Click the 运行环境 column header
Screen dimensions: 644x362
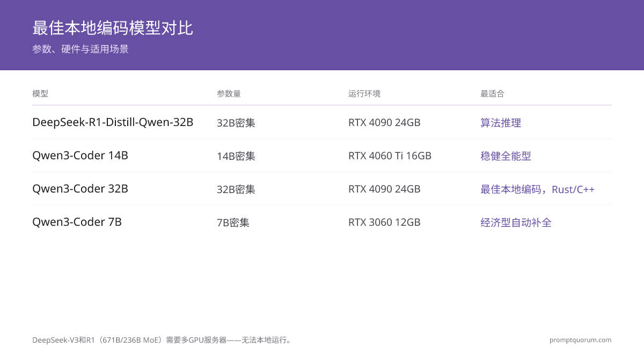(x=364, y=93)
